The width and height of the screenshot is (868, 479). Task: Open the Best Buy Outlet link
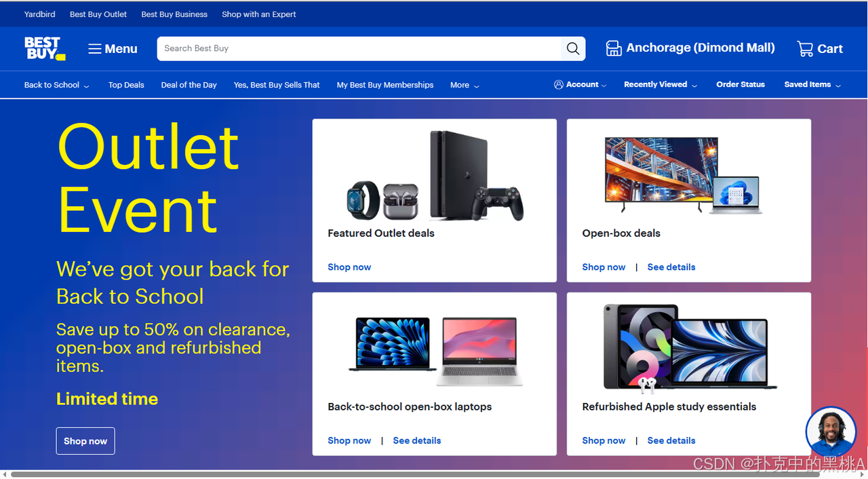(98, 14)
